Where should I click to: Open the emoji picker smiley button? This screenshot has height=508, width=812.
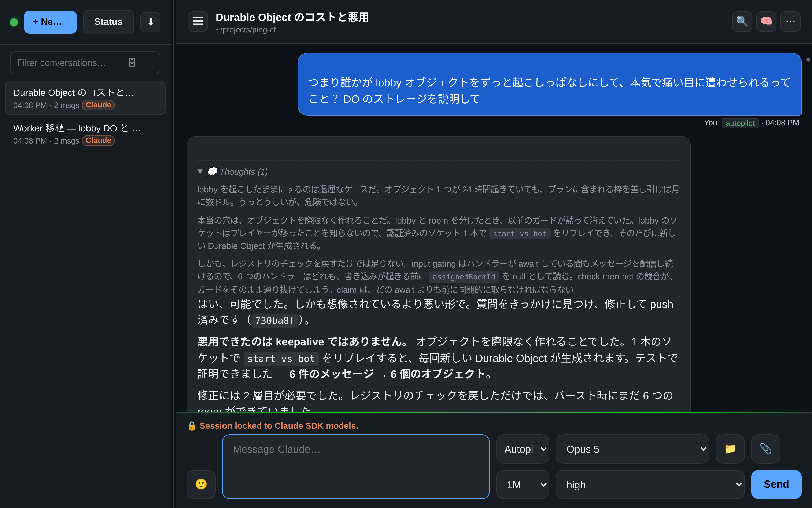click(x=201, y=484)
